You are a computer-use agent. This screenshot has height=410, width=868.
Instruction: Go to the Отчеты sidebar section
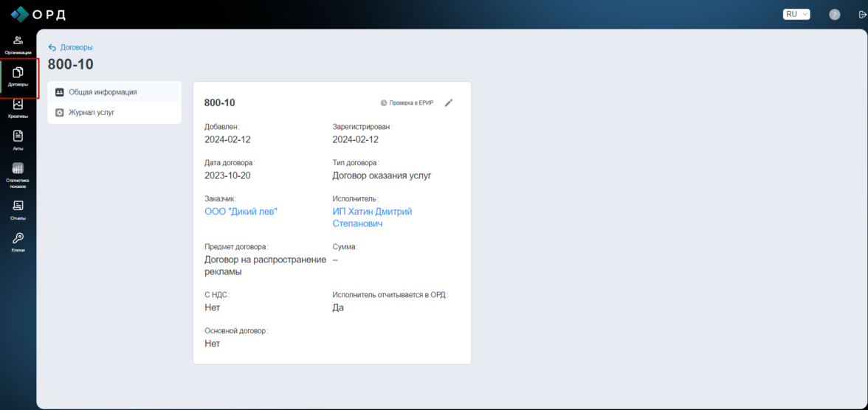(18, 211)
